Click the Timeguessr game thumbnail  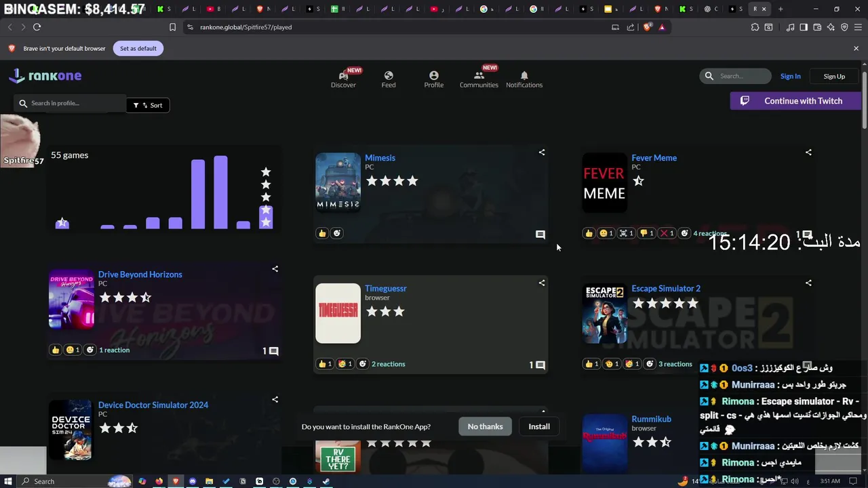pyautogui.click(x=338, y=313)
